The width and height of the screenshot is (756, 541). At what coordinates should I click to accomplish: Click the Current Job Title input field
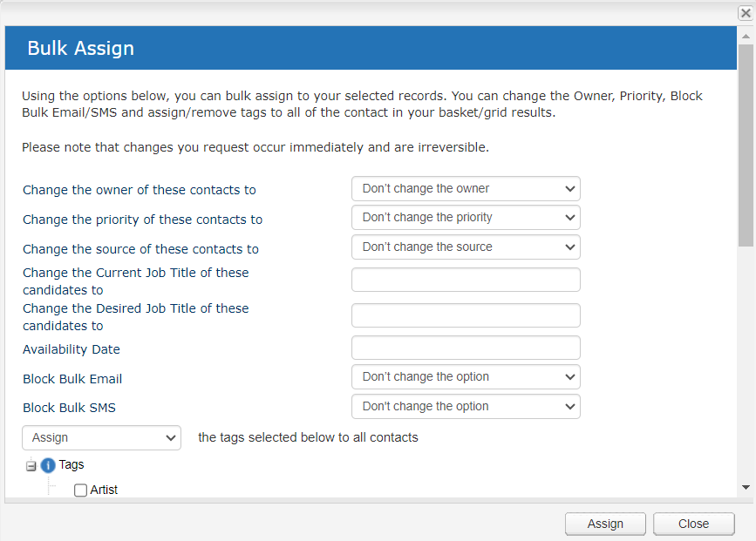click(466, 280)
